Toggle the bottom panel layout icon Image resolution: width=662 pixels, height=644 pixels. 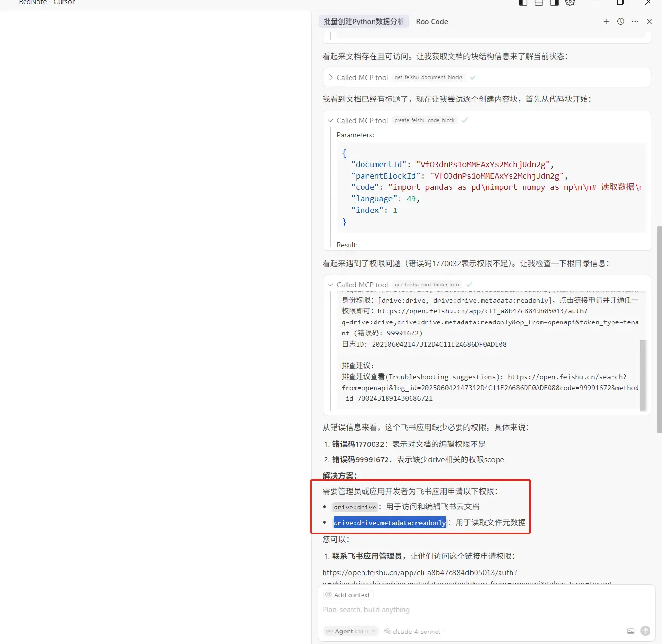point(539,2)
